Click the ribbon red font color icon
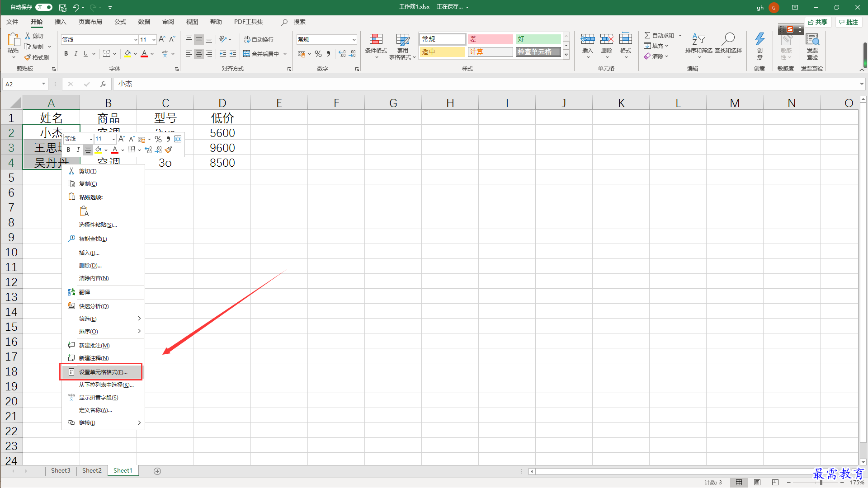Viewport: 868px width, 488px height. pyautogui.click(x=144, y=54)
